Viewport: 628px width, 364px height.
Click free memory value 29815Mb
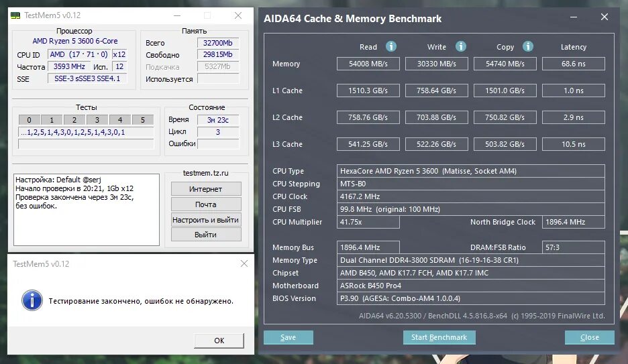[x=218, y=54]
